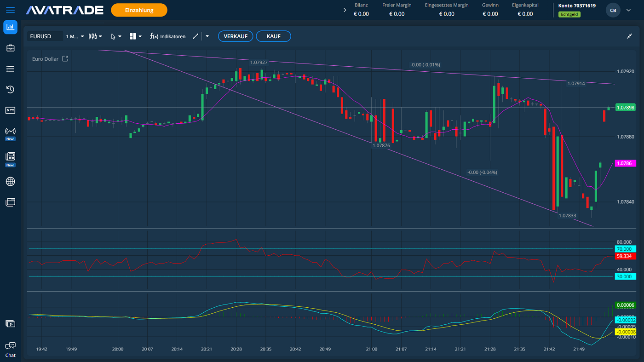
Task: Open the window layout icon in sidebar
Action: click(10, 202)
